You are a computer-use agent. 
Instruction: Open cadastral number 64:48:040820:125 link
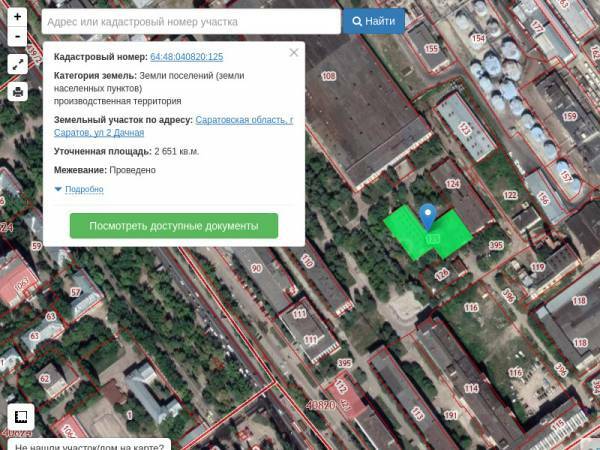pyautogui.click(x=186, y=58)
